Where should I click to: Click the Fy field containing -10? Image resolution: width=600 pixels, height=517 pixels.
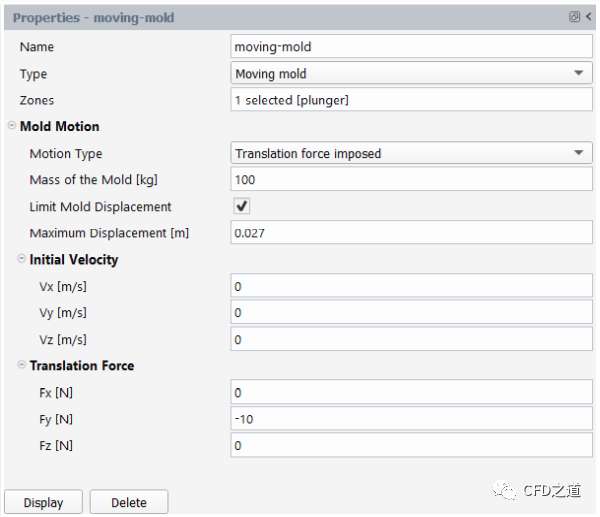tap(411, 419)
